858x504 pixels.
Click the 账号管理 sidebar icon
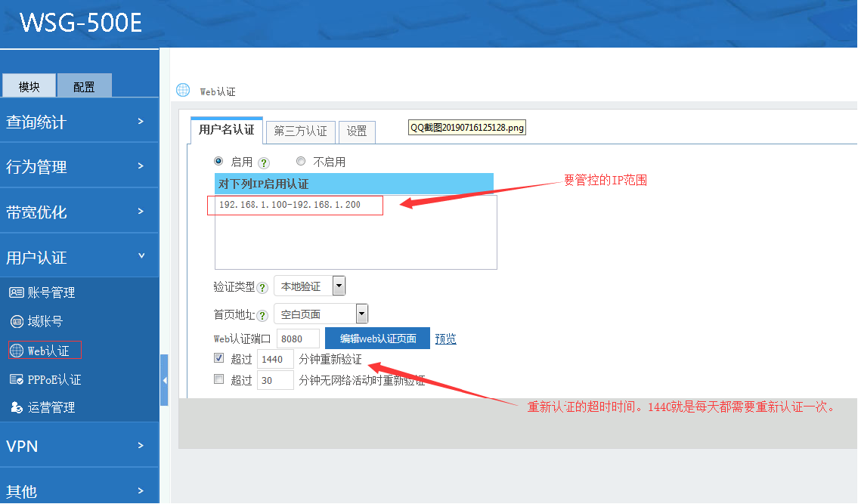click(16, 292)
